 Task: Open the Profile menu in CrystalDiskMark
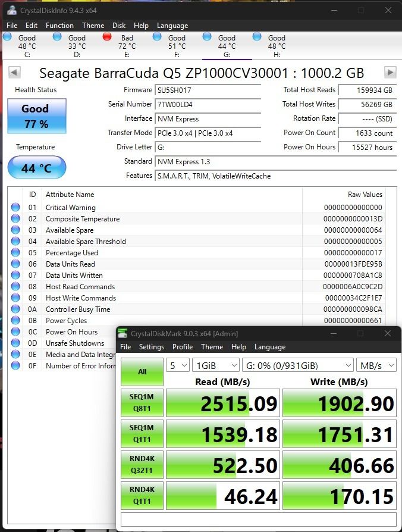(183, 347)
